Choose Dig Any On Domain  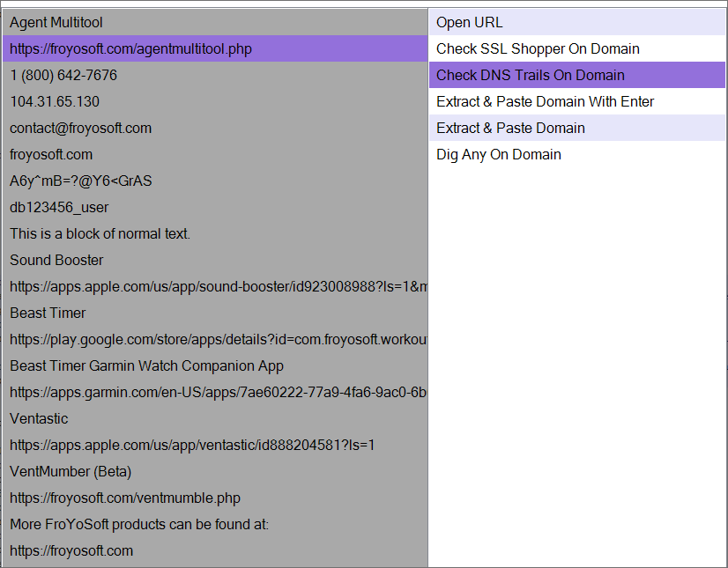(x=577, y=154)
